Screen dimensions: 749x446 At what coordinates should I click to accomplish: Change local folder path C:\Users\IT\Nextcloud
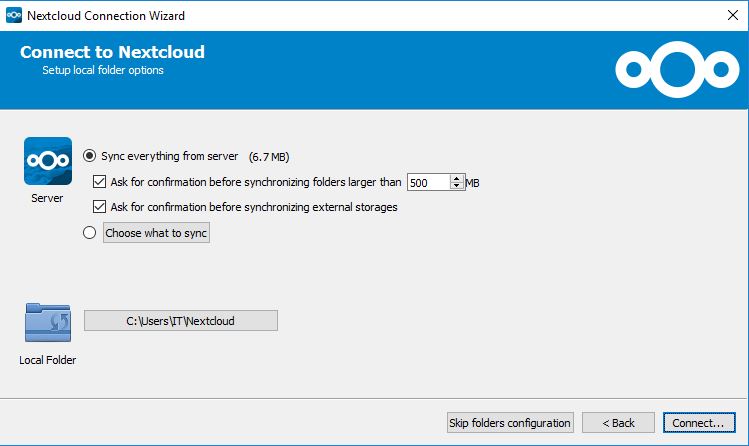[181, 320]
